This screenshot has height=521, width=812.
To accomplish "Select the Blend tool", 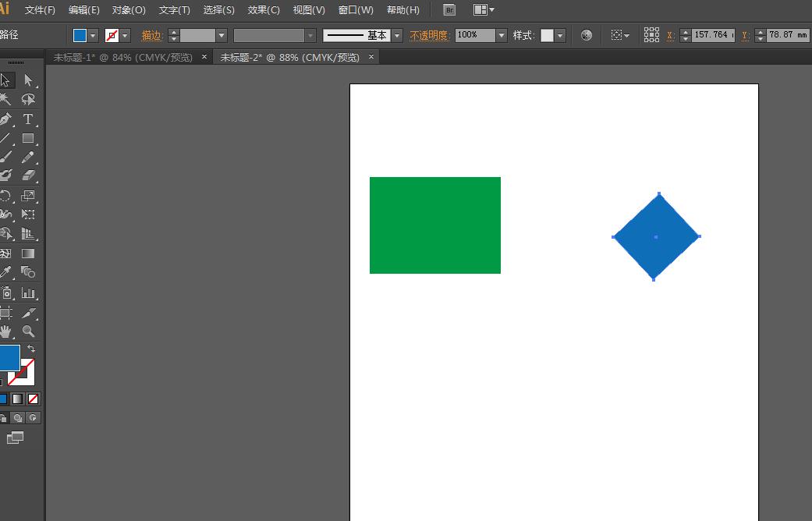I will click(28, 272).
